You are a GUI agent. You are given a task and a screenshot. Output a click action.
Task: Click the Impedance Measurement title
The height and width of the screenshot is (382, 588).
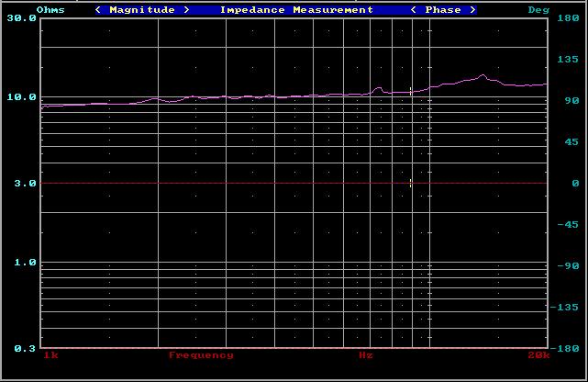(x=296, y=10)
